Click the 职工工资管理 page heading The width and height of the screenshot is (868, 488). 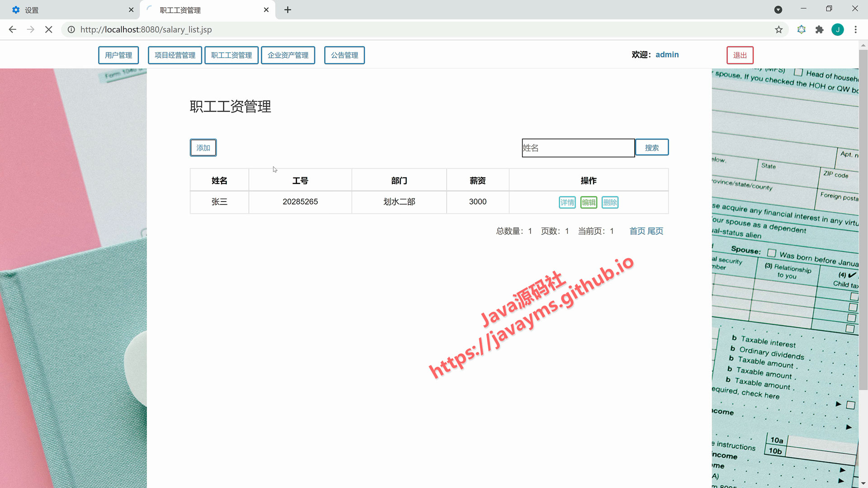coord(231,107)
